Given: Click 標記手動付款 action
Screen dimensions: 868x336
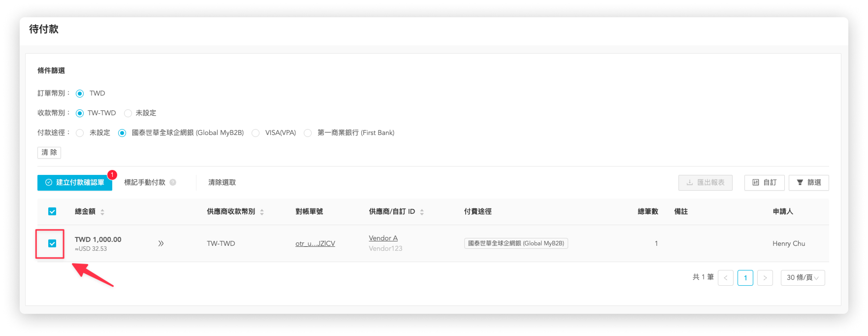Looking at the screenshot, I should tap(145, 182).
